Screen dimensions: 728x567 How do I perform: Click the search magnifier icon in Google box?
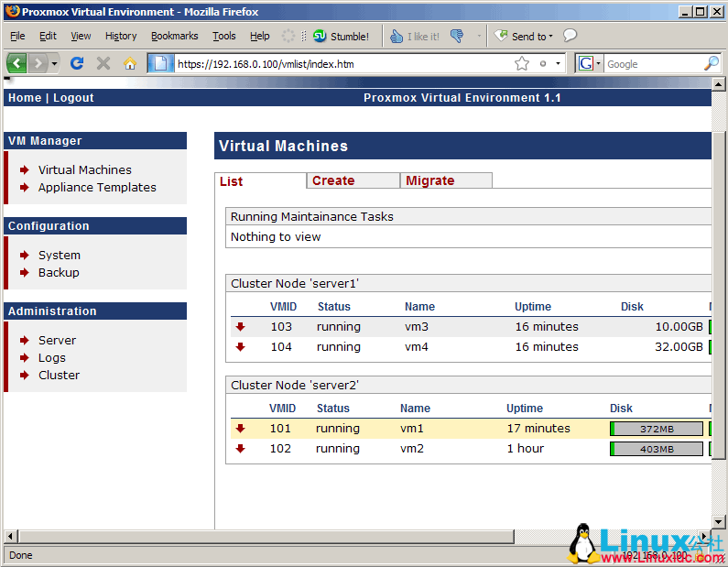click(x=711, y=63)
